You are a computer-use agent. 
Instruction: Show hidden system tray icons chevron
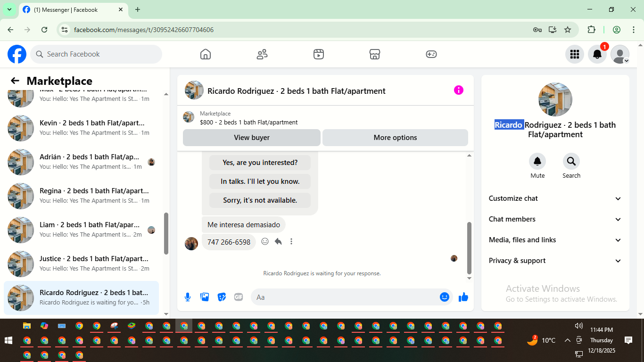pos(567,340)
